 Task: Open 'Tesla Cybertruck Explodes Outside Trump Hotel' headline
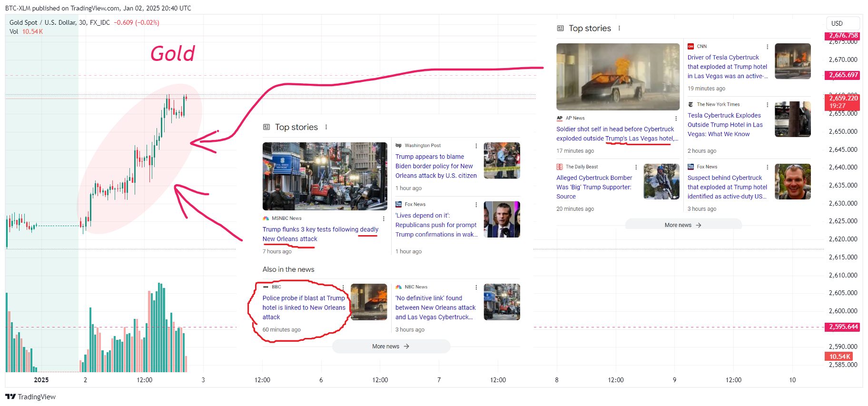(725, 125)
